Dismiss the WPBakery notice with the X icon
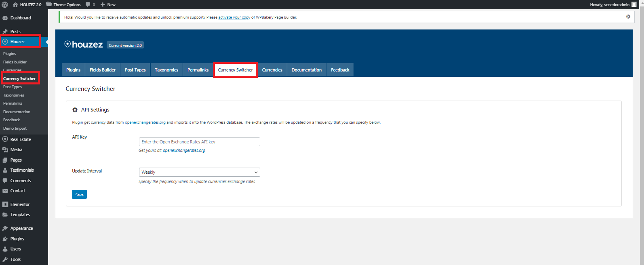644x265 pixels. tap(628, 17)
